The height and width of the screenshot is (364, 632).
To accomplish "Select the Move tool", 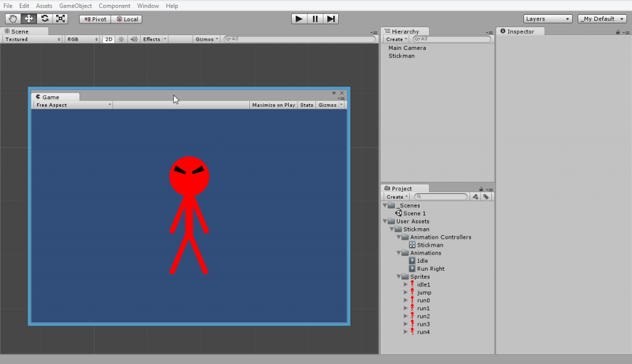I will click(28, 19).
